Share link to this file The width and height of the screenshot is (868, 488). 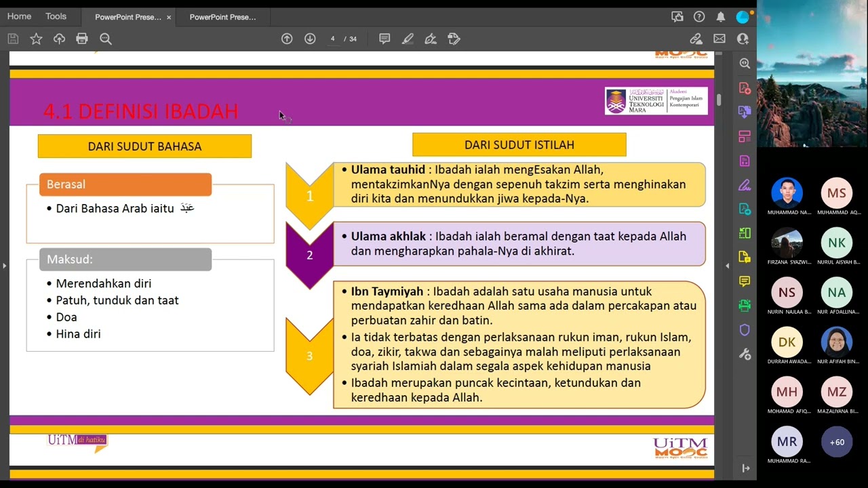696,39
